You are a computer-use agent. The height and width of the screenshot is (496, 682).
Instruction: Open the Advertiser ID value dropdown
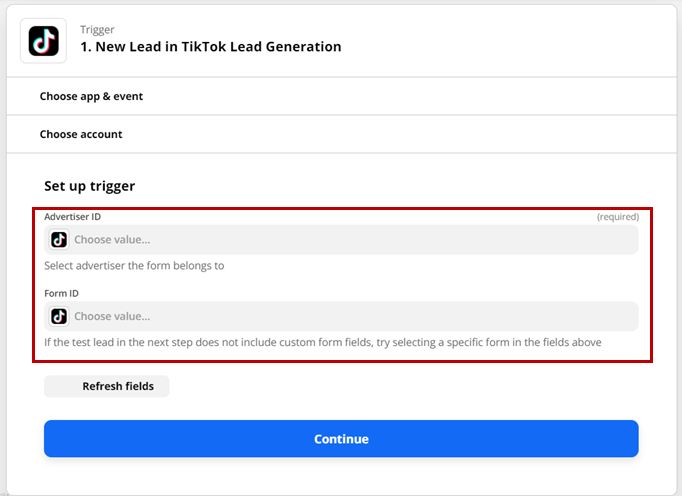pos(341,240)
